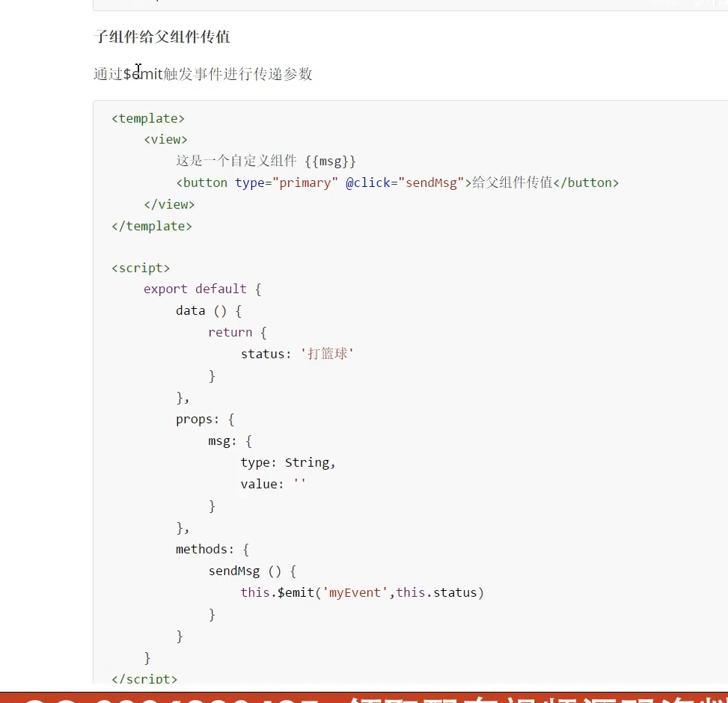728x703 pixels.
Task: Click the line 这是一个自定义组件 {{msg}}
Action: click(x=266, y=161)
